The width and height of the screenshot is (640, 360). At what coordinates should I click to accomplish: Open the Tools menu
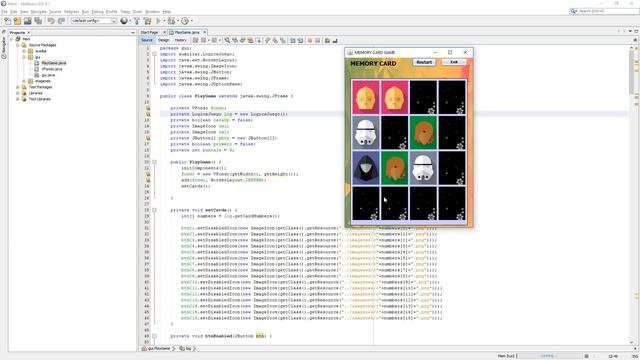pos(138,12)
